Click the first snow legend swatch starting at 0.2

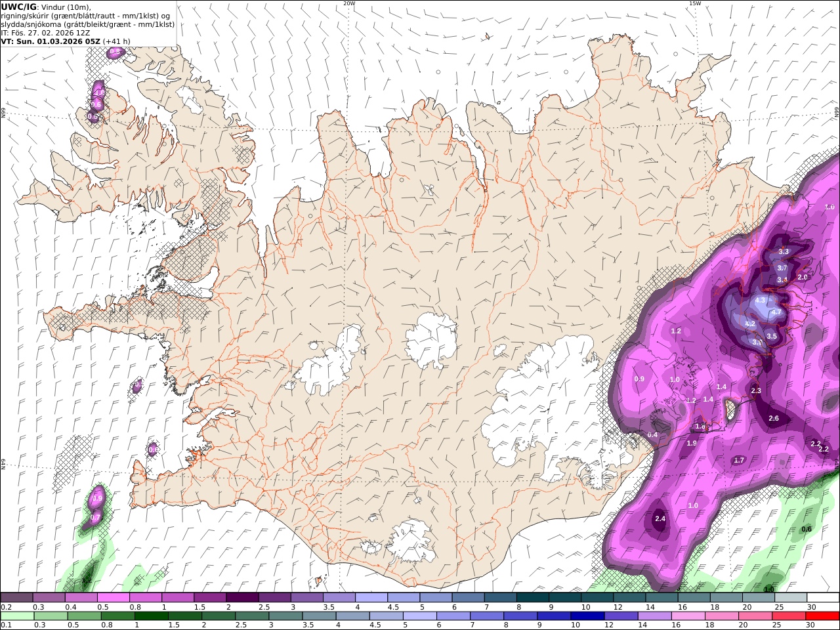coord(16,598)
